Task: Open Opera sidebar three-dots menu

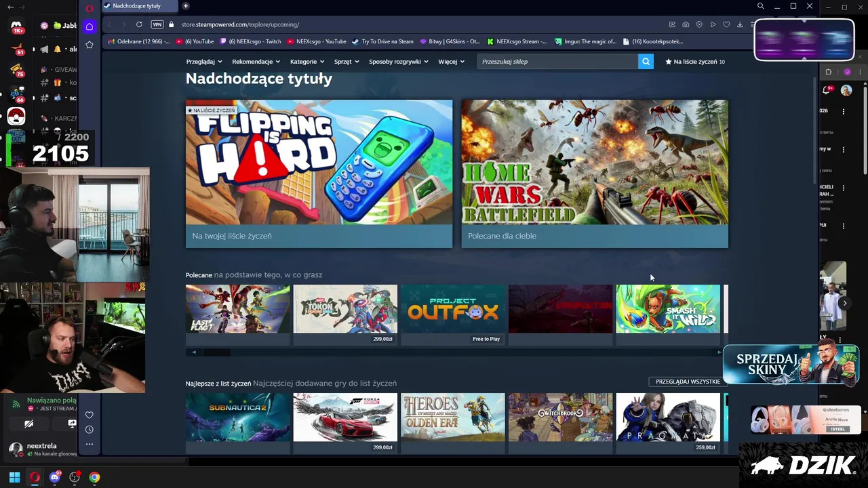Action: click(x=89, y=445)
